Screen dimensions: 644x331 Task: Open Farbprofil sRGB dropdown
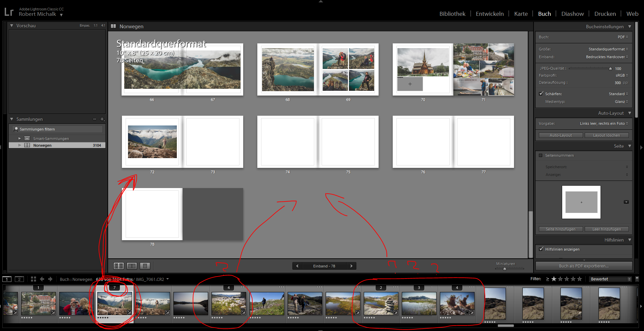pos(622,75)
